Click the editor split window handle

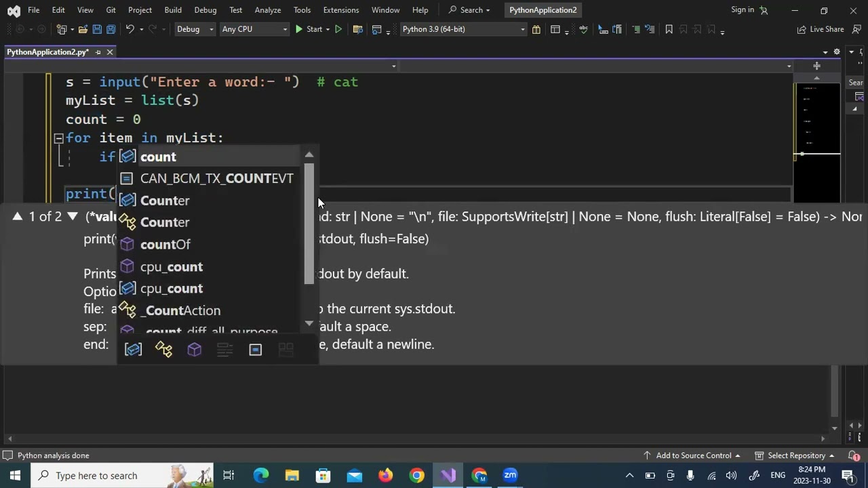point(816,66)
